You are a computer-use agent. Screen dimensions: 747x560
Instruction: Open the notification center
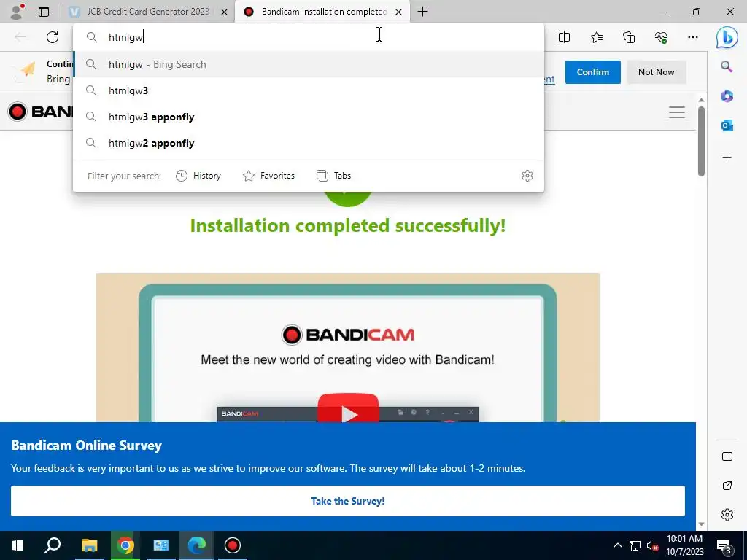tap(724, 545)
